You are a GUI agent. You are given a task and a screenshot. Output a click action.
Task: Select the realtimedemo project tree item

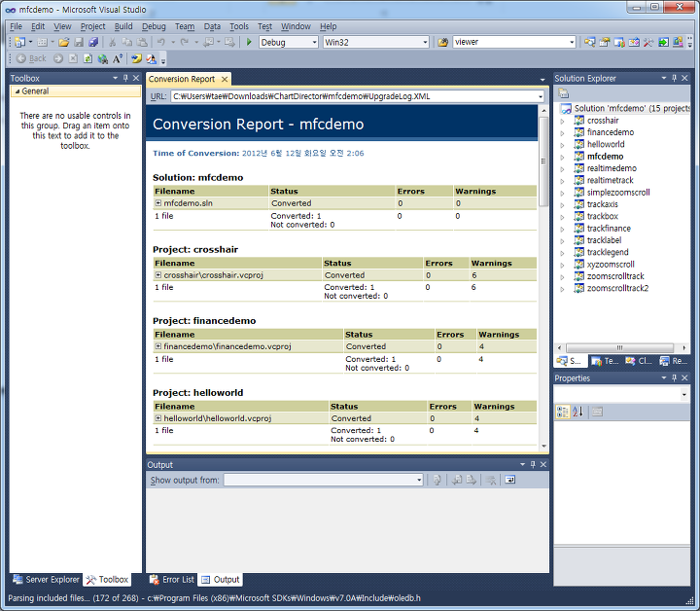612,168
